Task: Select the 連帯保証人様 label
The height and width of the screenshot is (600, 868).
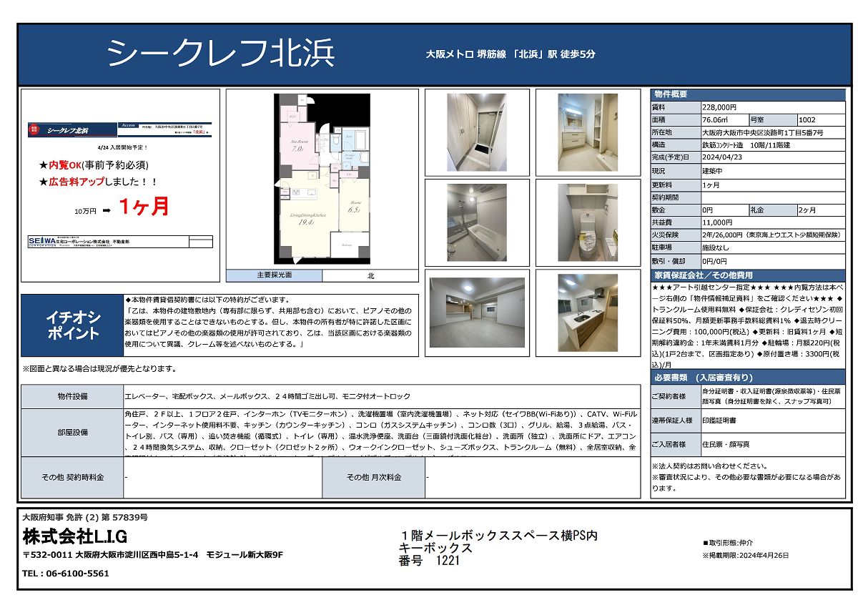Action: (x=675, y=421)
